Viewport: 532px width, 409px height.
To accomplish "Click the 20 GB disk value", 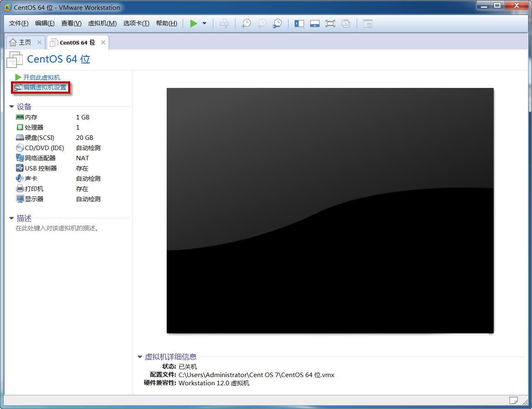I will tap(85, 137).
